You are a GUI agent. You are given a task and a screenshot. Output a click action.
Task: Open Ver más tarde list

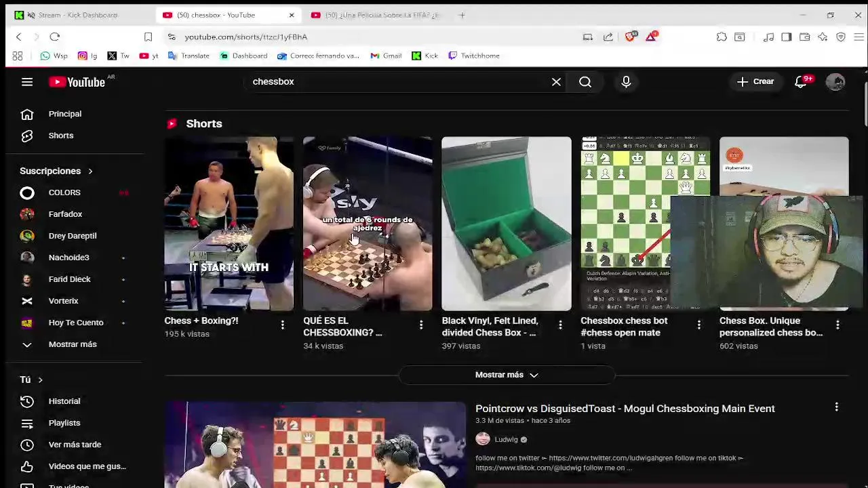click(75, 445)
